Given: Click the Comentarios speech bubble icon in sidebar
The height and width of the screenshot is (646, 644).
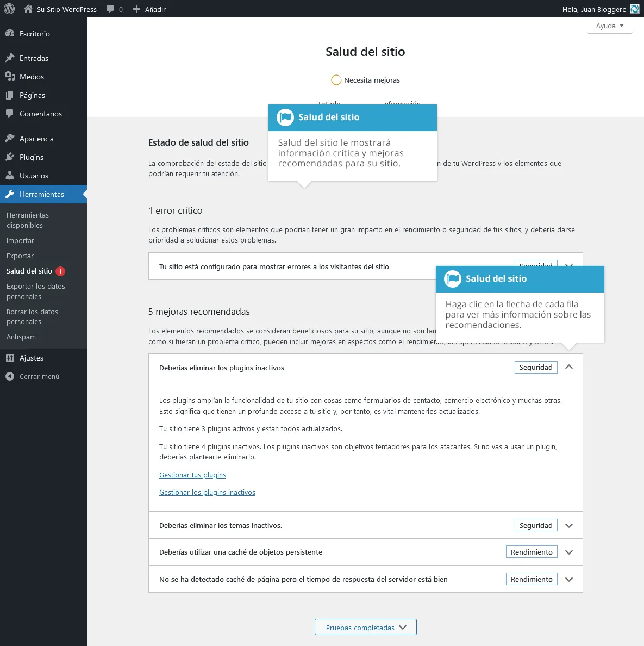Looking at the screenshot, I should [10, 113].
